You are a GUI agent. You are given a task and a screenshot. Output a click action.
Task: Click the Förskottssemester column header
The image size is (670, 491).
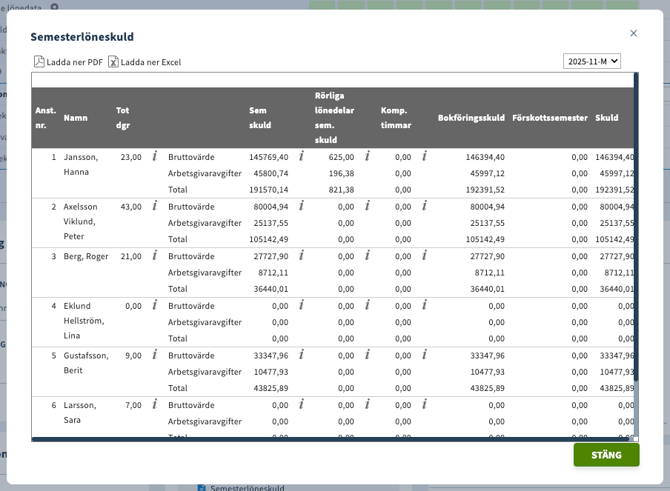[549, 118]
